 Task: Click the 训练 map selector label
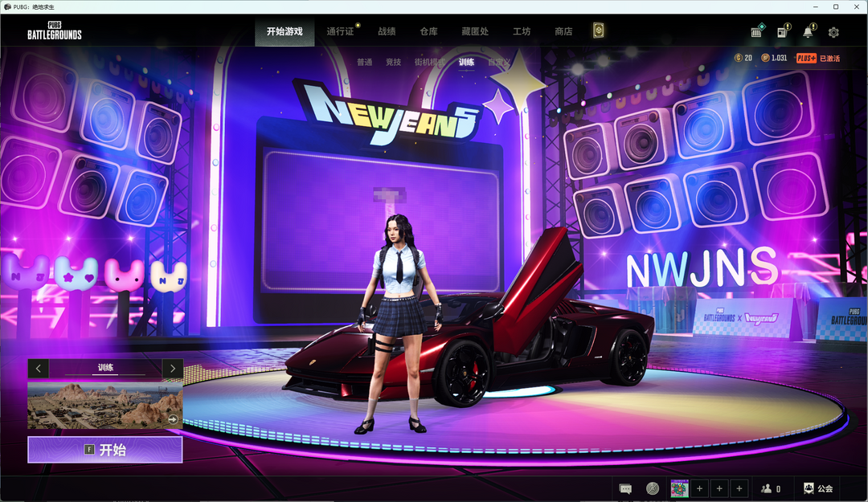coord(105,368)
